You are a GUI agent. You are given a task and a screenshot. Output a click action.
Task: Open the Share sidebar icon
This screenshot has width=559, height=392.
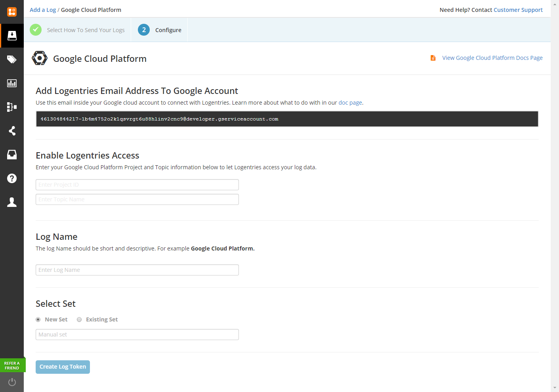[12, 131]
